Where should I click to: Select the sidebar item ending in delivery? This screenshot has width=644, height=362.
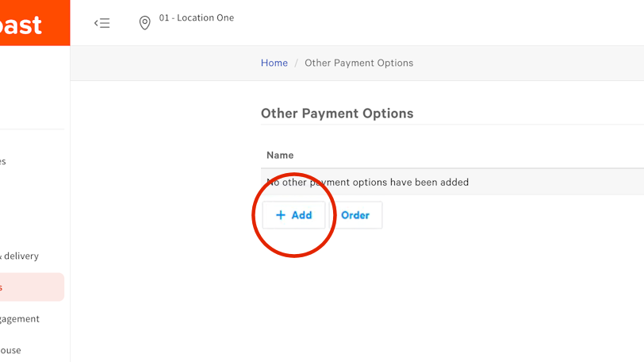(20, 256)
